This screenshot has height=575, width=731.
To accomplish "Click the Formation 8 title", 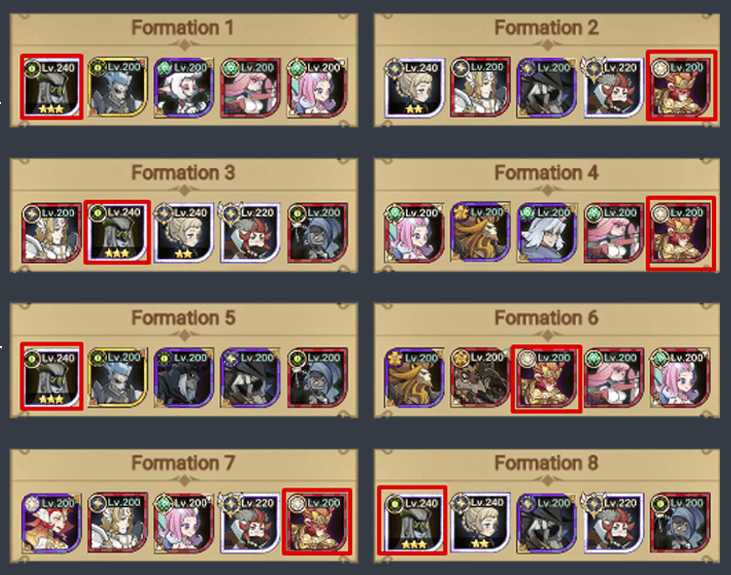I will tap(546, 463).
